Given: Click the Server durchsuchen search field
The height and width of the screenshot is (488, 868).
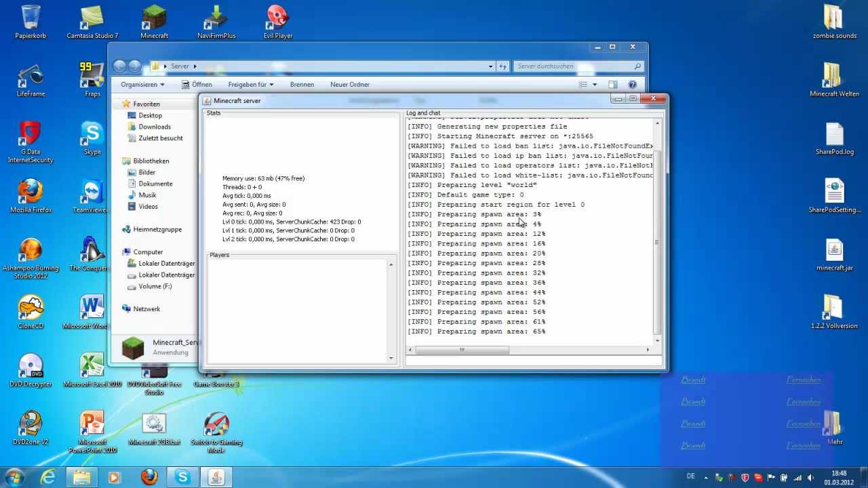Looking at the screenshot, I should coord(578,66).
